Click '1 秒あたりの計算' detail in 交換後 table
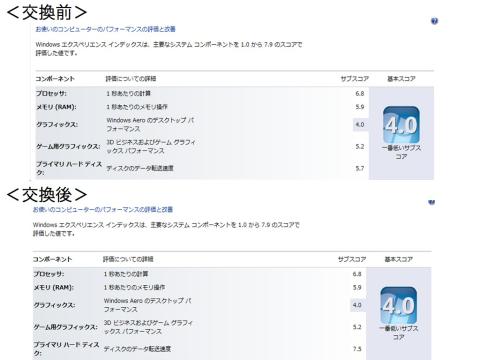The height and width of the screenshot is (360, 480). pos(126,274)
